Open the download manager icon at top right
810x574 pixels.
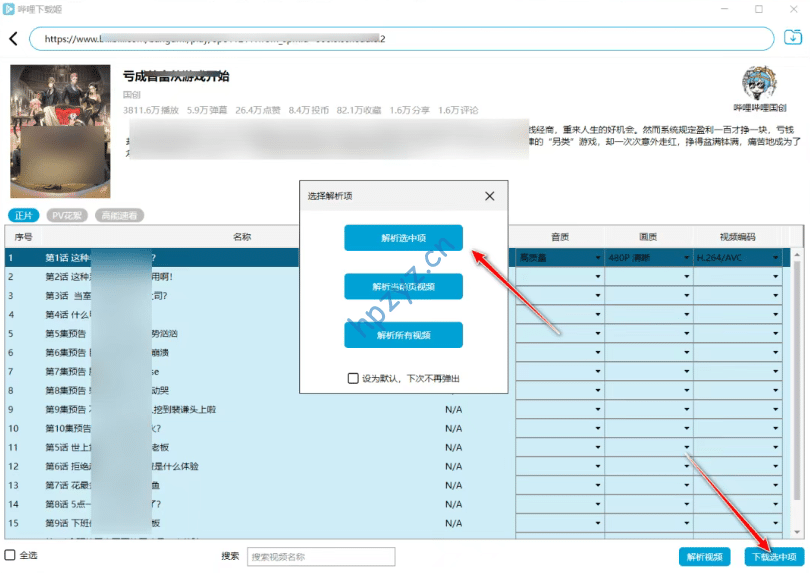[792, 38]
